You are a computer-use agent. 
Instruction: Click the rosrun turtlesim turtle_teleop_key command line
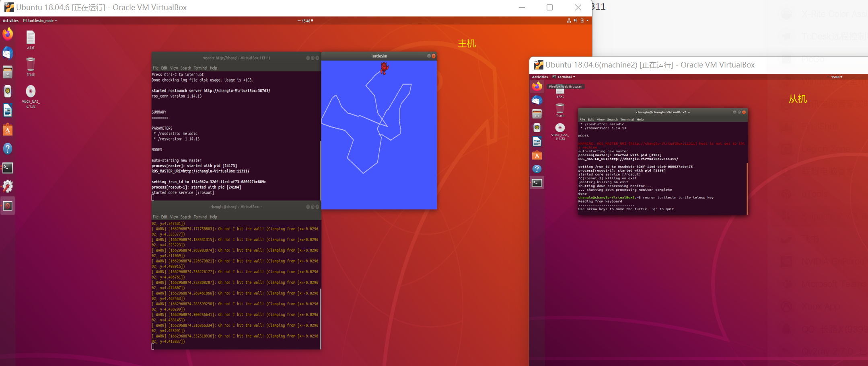(x=646, y=197)
